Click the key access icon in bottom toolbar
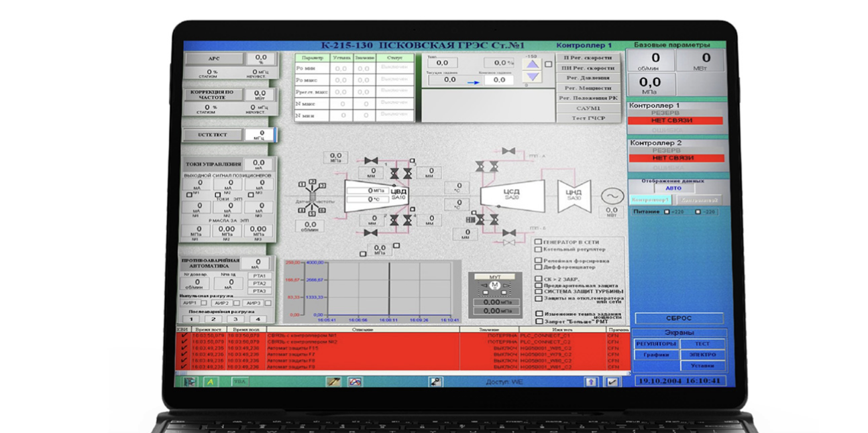Image resolution: width=868 pixels, height=433 pixels. (x=435, y=381)
